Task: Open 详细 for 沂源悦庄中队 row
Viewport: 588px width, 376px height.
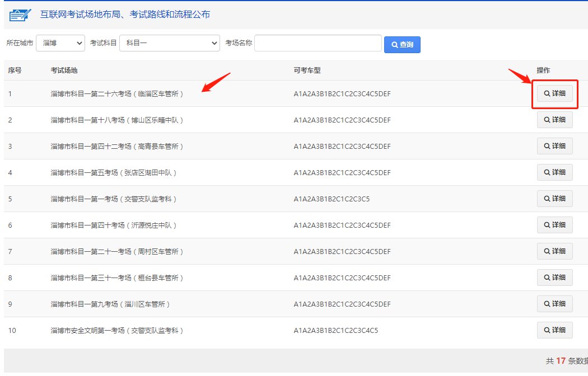Action: (554, 225)
